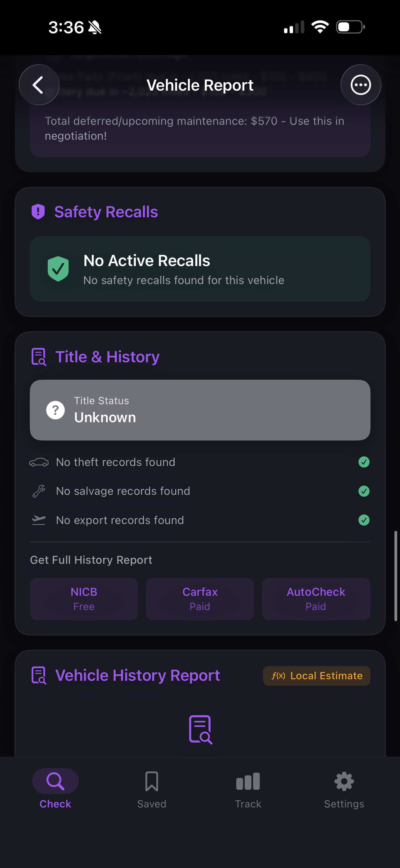Go back using the chevron arrow
400x868 pixels.
[39, 84]
